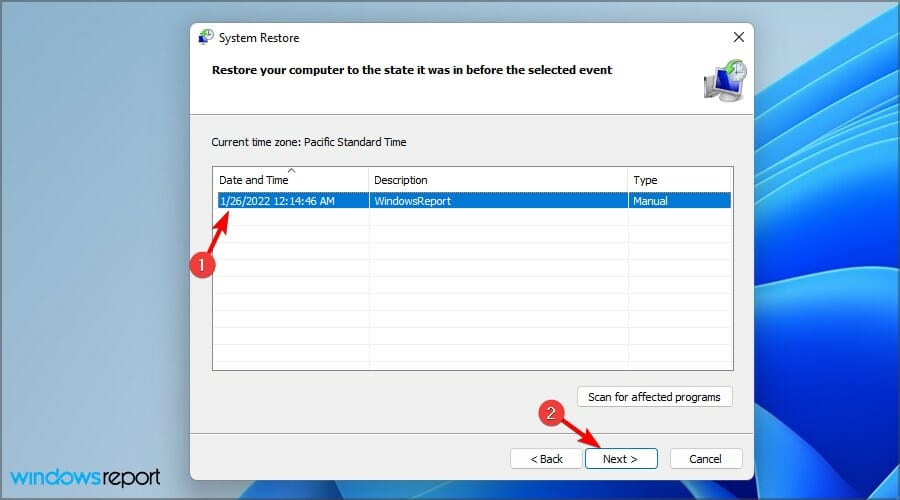Viewport: 900px width, 500px height.
Task: Sort by the Date and Time column header
Action: (290, 180)
